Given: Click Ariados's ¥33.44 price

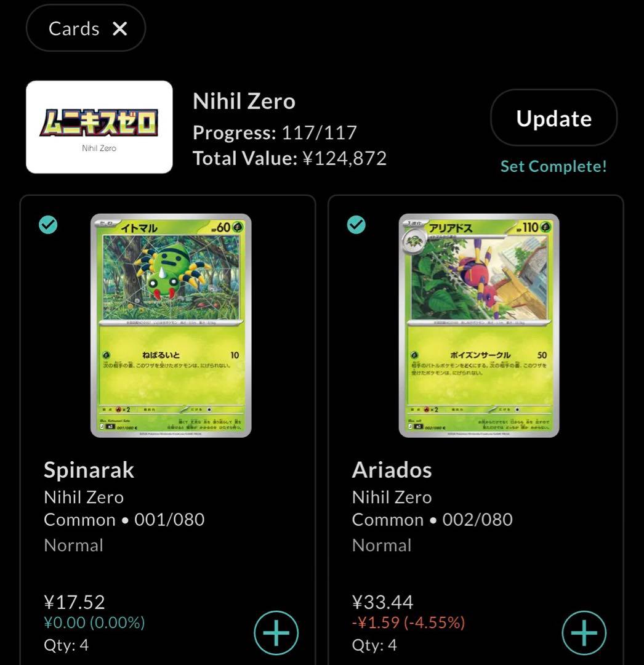Looking at the screenshot, I should point(382,602).
